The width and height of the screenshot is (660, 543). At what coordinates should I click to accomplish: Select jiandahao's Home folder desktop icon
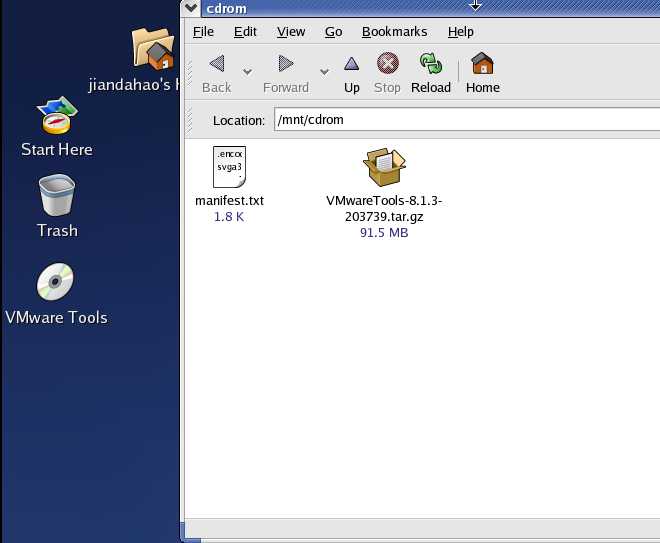(x=152, y=49)
